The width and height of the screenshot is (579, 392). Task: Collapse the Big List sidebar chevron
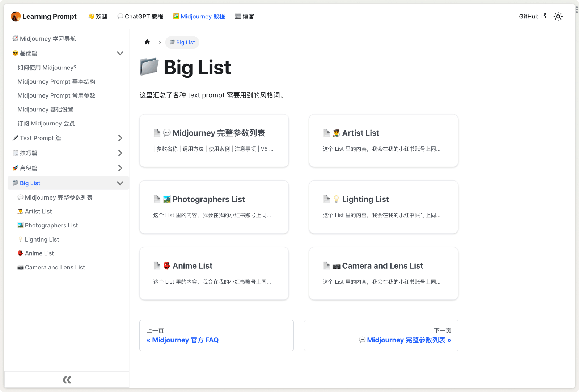[x=120, y=183]
